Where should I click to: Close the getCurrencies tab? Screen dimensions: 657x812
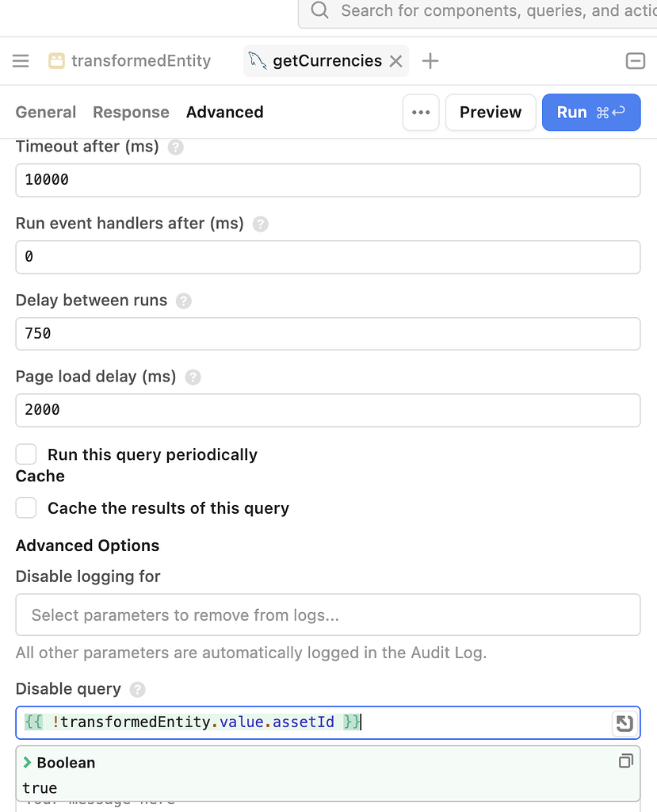[396, 61]
